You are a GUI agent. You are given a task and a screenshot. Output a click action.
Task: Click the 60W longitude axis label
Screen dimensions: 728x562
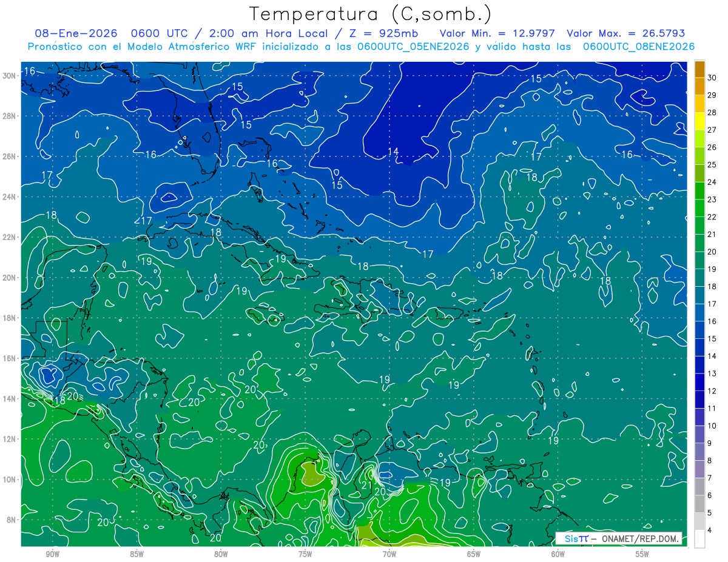(x=558, y=554)
